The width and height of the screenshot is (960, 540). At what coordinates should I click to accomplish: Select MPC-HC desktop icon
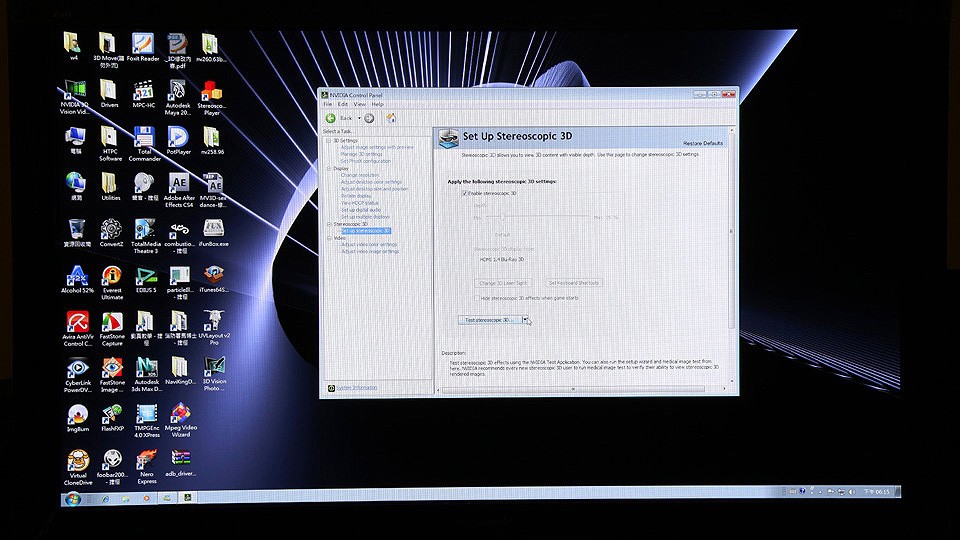(x=143, y=95)
